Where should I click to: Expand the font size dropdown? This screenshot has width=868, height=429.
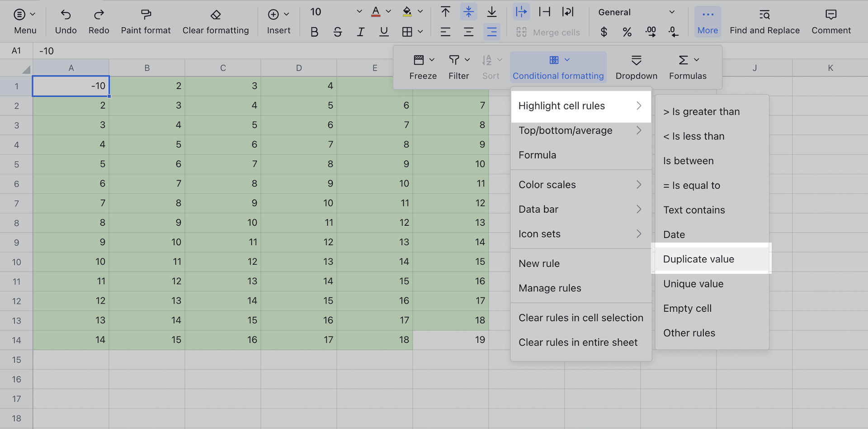[359, 11]
